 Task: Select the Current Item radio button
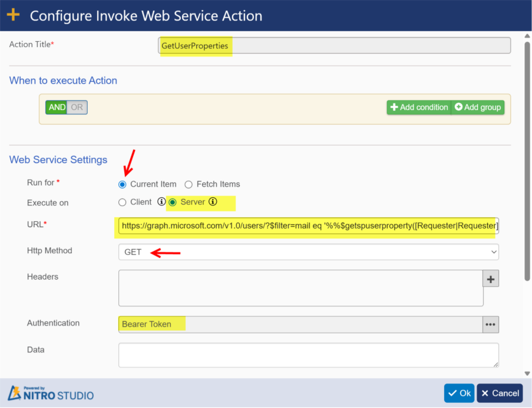(123, 184)
